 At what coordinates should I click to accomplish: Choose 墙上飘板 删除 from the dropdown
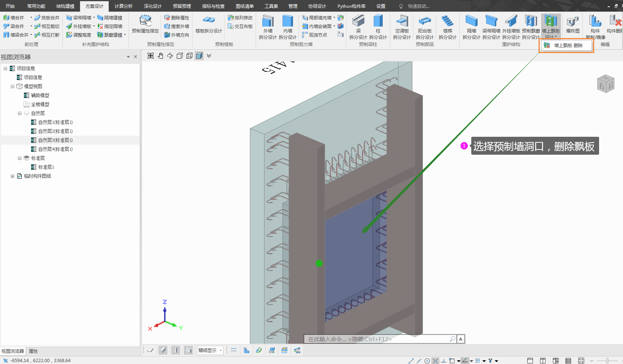568,45
